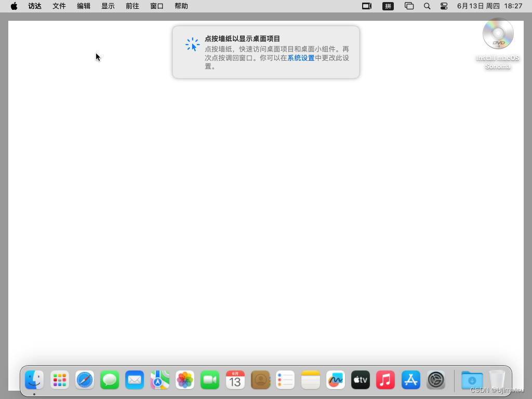Open the Apple menu
Screen dimensions: 532x399
14,6
